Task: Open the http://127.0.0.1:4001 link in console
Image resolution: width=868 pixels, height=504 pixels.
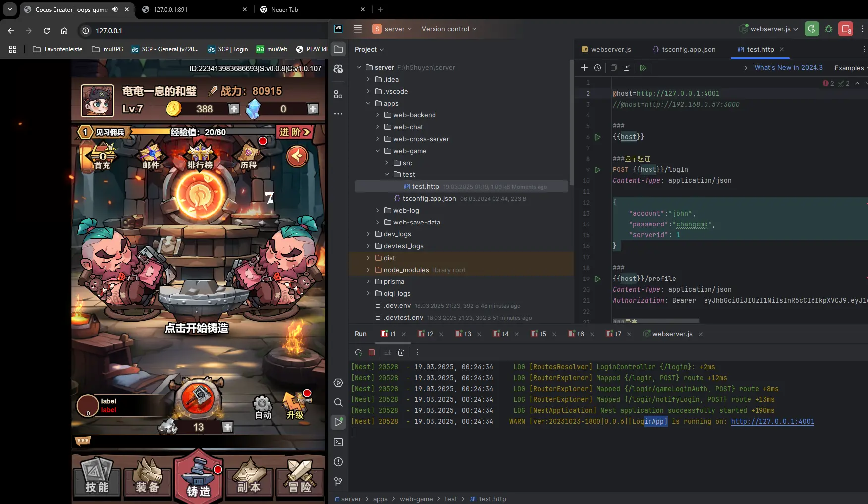Action: click(772, 421)
